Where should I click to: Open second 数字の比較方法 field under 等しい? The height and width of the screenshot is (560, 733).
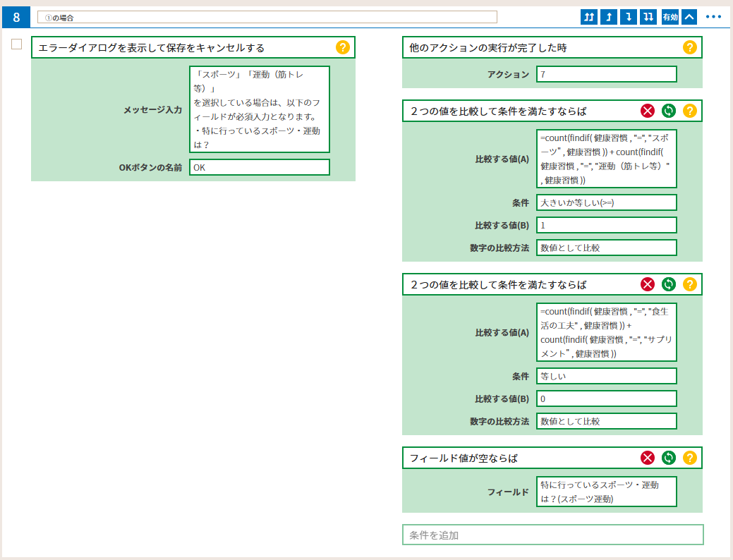pyautogui.click(x=606, y=421)
